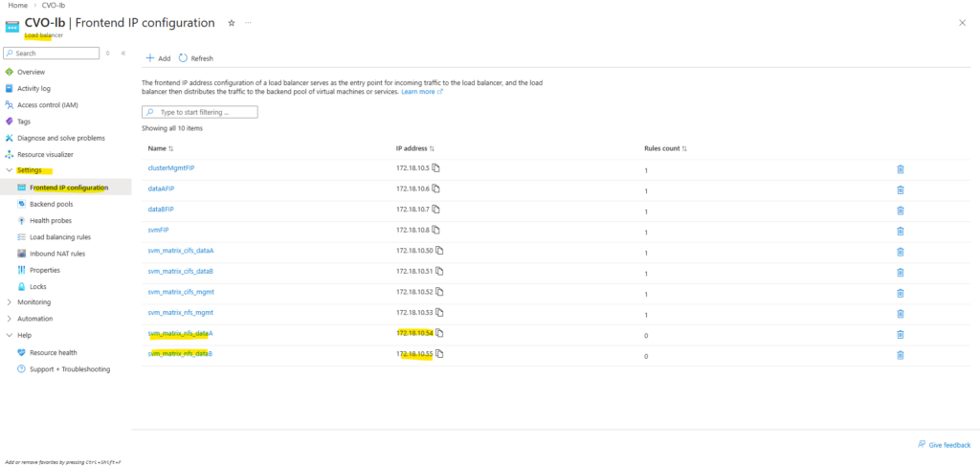This screenshot has width=980, height=466.
Task: Go to Home via breadcrumb
Action: pyautogui.click(x=17, y=5)
